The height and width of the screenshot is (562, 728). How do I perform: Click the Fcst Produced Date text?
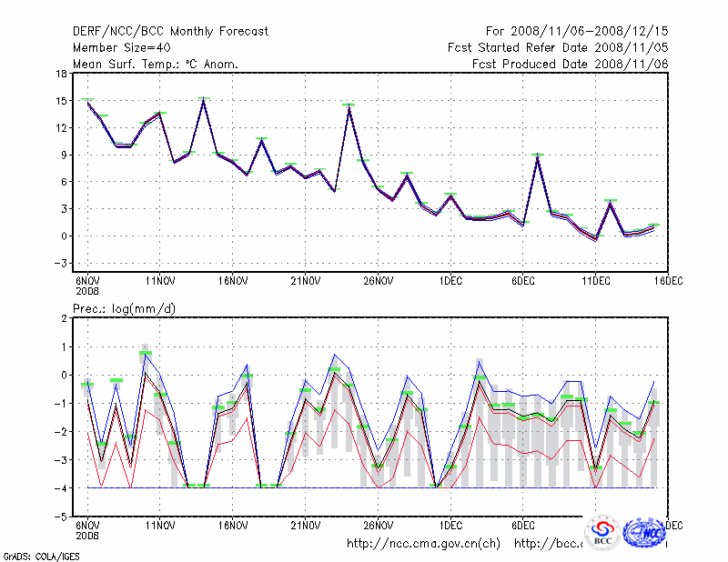pyautogui.click(x=570, y=64)
